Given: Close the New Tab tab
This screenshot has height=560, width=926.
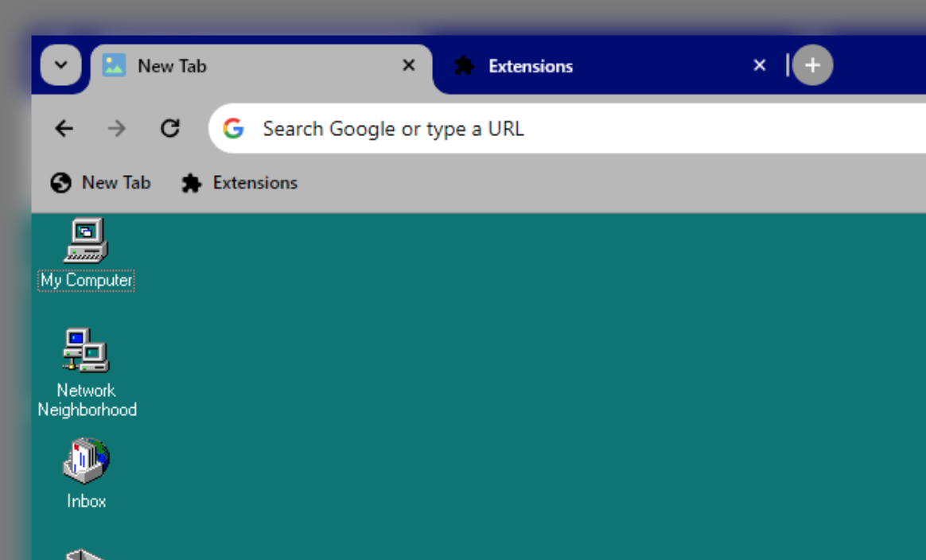Looking at the screenshot, I should click(x=409, y=65).
